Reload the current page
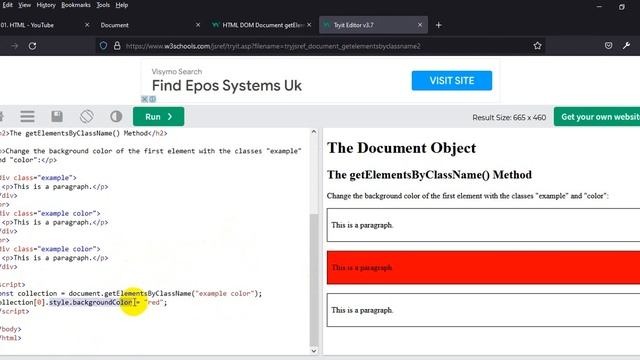This screenshot has height=360, width=640. click(32, 46)
